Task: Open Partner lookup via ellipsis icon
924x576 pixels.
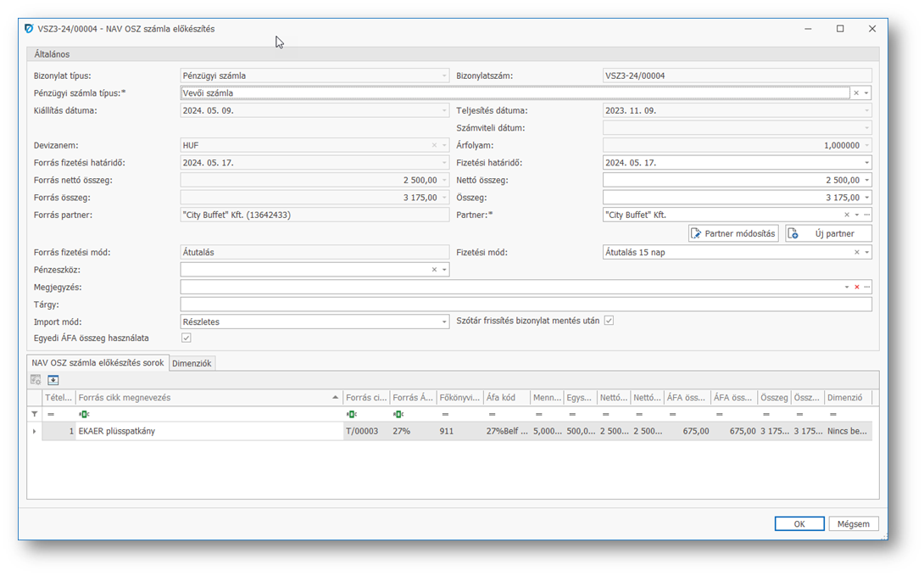Action: (866, 215)
